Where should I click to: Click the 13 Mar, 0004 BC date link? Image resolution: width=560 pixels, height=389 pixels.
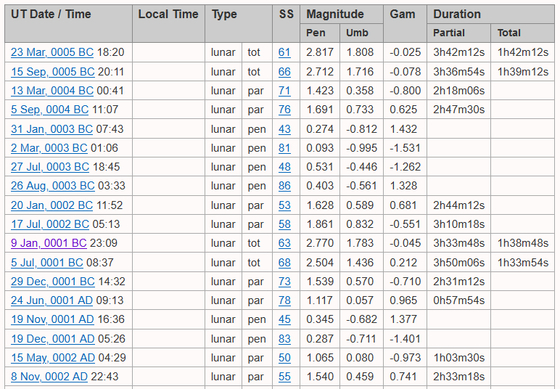pos(52,90)
